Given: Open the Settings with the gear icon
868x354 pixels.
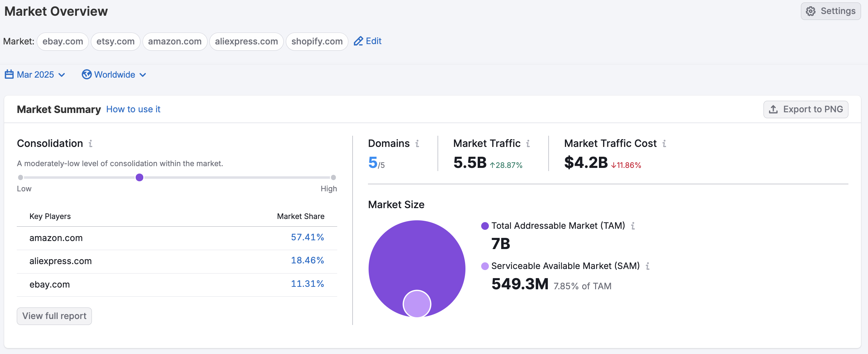Looking at the screenshot, I should [811, 11].
